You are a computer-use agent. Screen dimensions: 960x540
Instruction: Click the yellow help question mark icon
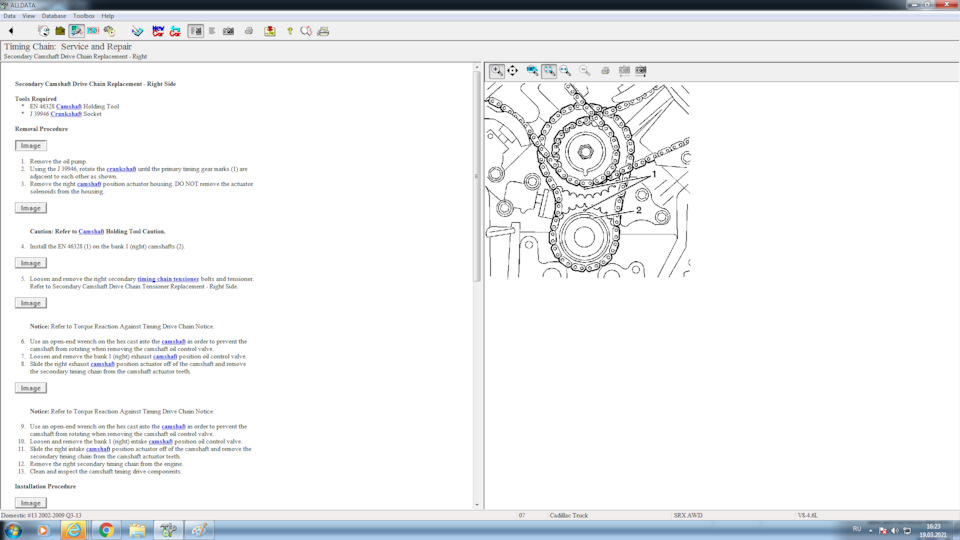pyautogui.click(x=290, y=31)
